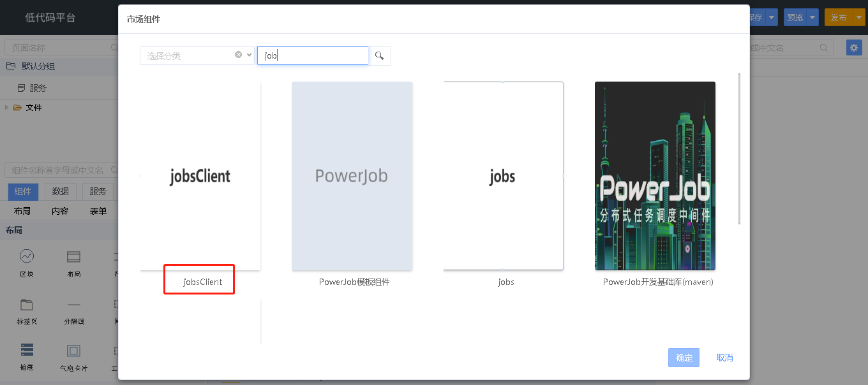
Task: Switch to the 数据 tab
Action: [x=61, y=192]
